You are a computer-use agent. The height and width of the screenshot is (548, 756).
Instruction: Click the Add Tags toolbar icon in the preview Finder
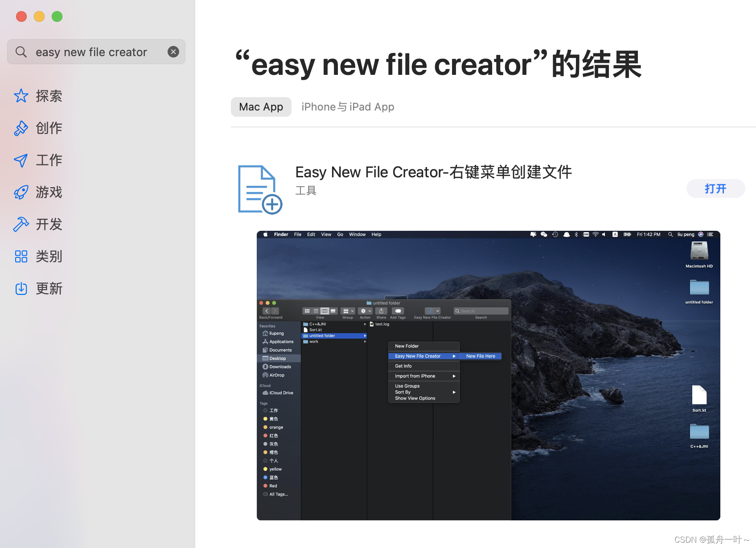[398, 311]
